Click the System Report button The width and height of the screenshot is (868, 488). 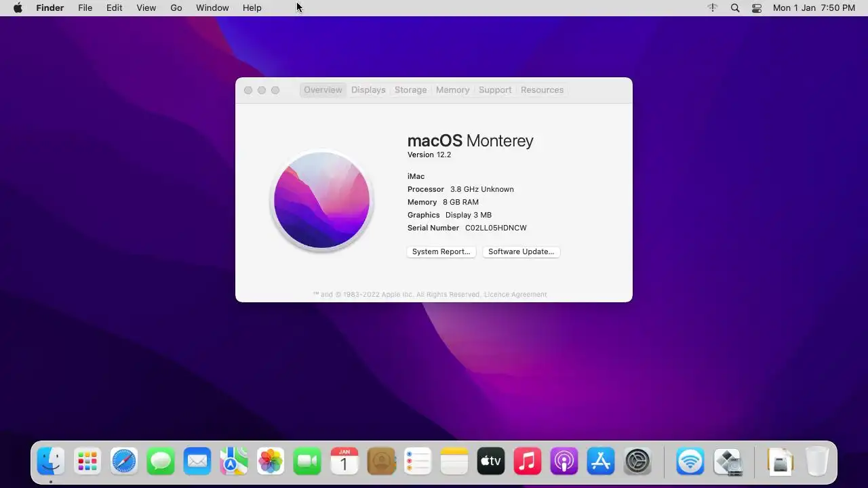[x=441, y=251]
